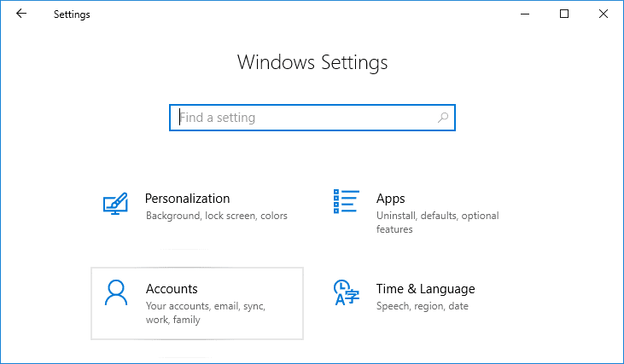Maximize the Settings window
Image resolution: width=624 pixels, height=364 pixels.
(564, 14)
